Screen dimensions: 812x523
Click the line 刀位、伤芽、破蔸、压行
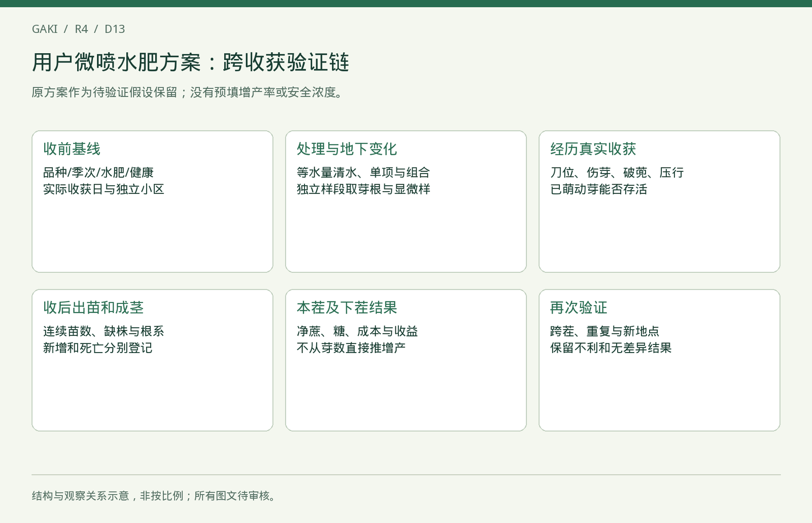pyautogui.click(x=617, y=172)
